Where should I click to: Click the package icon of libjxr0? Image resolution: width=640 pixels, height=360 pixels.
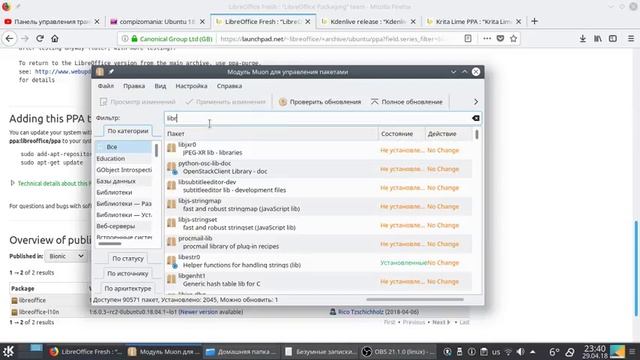(171, 148)
